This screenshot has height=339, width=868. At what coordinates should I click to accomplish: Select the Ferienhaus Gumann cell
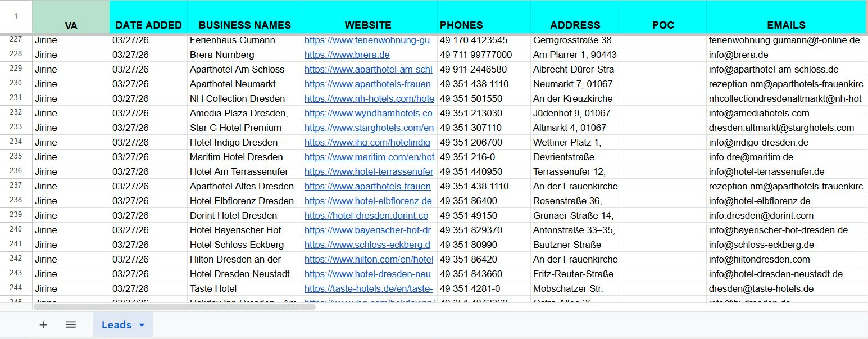[244, 40]
